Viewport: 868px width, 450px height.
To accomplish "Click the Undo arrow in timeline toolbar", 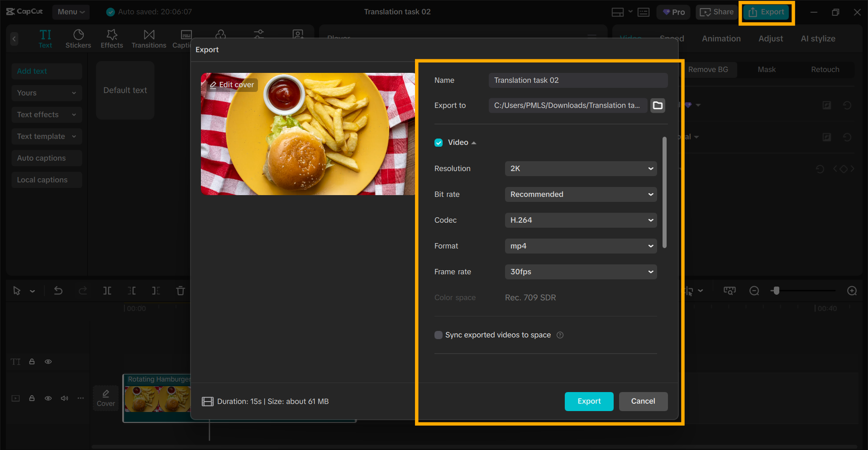I will pyautogui.click(x=58, y=291).
